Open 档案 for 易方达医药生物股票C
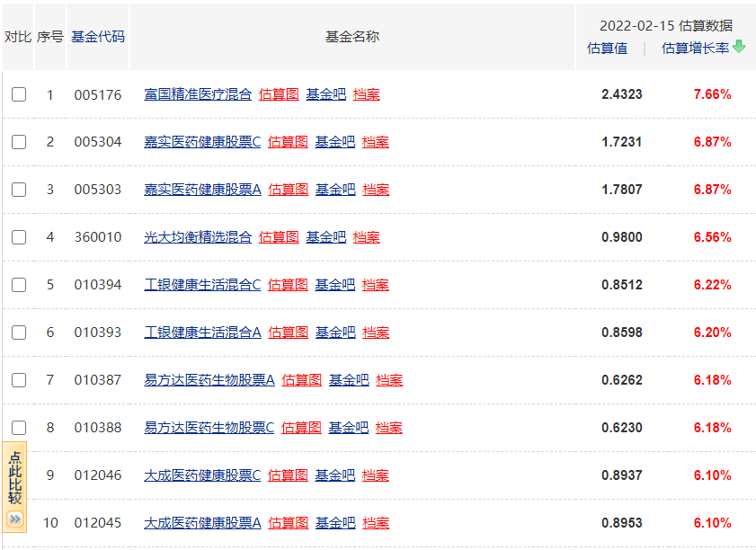Viewport: 756px width, 550px height. [x=389, y=428]
